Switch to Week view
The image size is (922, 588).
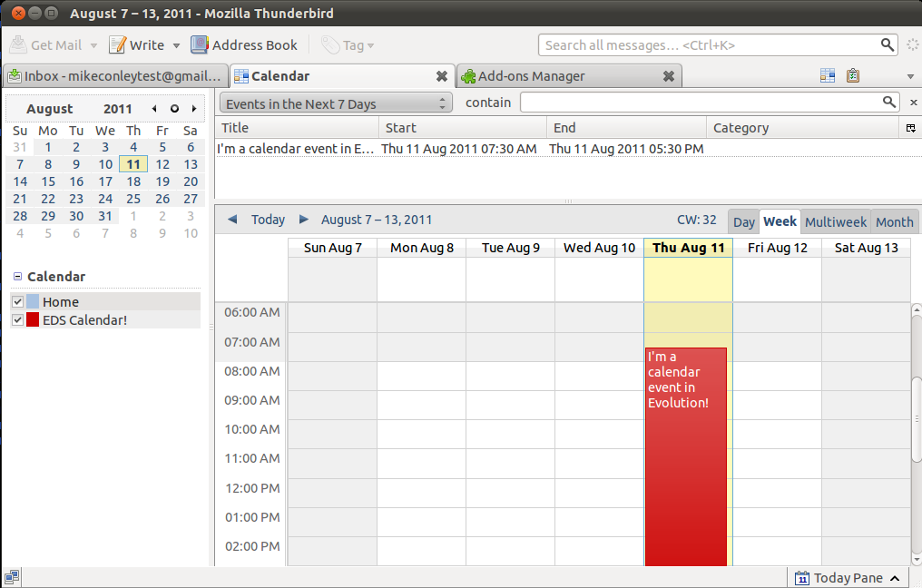click(780, 221)
